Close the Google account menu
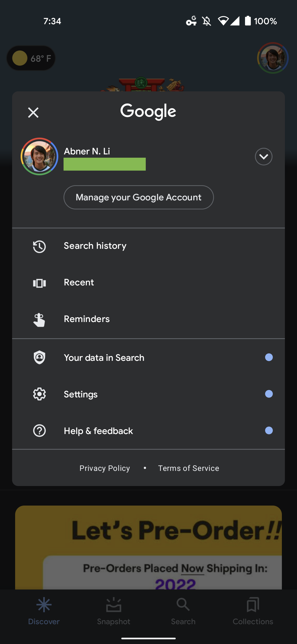 (33, 113)
